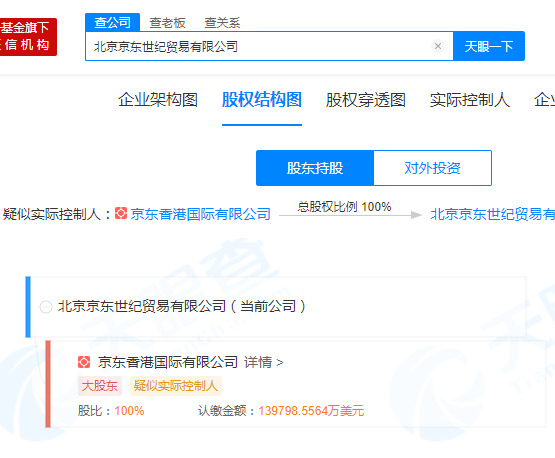Image resolution: width=555 pixels, height=458 pixels.
Task: Click the 疑似实际控制人 orange tag
Action: 176,385
